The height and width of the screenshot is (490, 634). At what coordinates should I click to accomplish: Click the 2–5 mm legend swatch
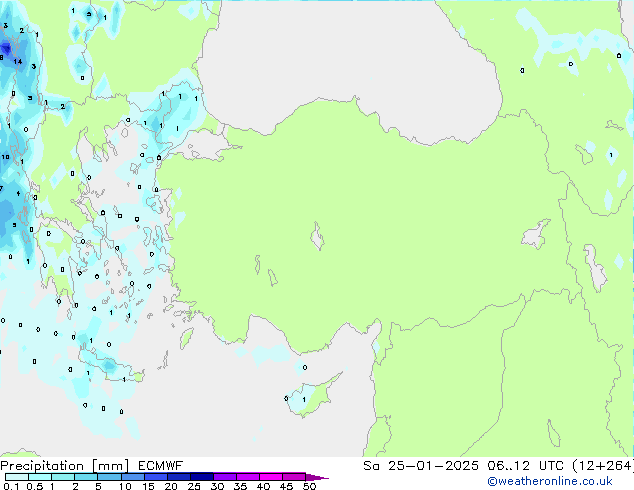[86, 477]
